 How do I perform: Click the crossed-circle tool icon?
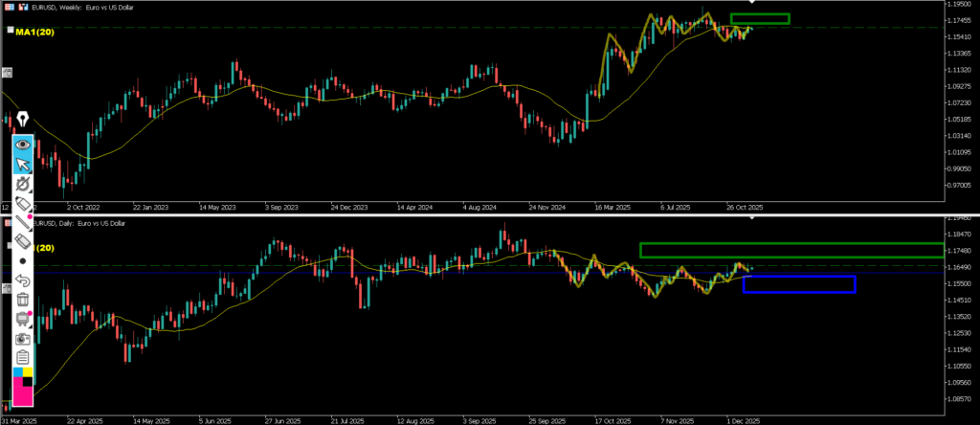click(x=22, y=184)
